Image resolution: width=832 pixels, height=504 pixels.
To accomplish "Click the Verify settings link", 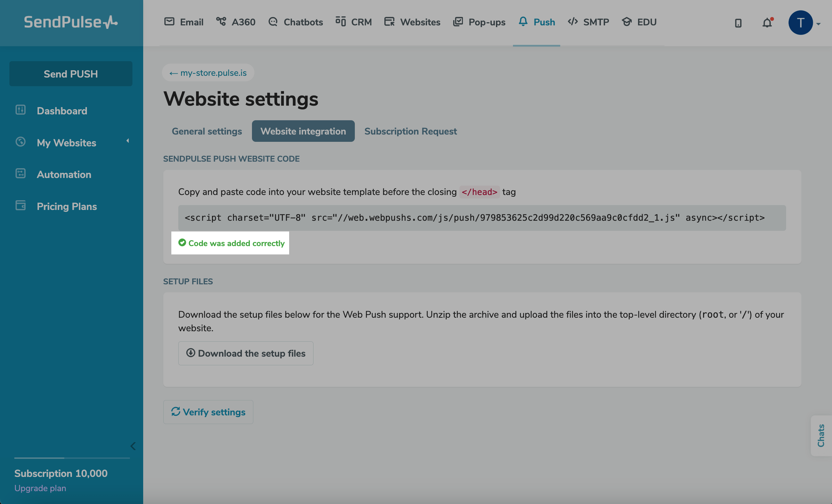I will 208,412.
